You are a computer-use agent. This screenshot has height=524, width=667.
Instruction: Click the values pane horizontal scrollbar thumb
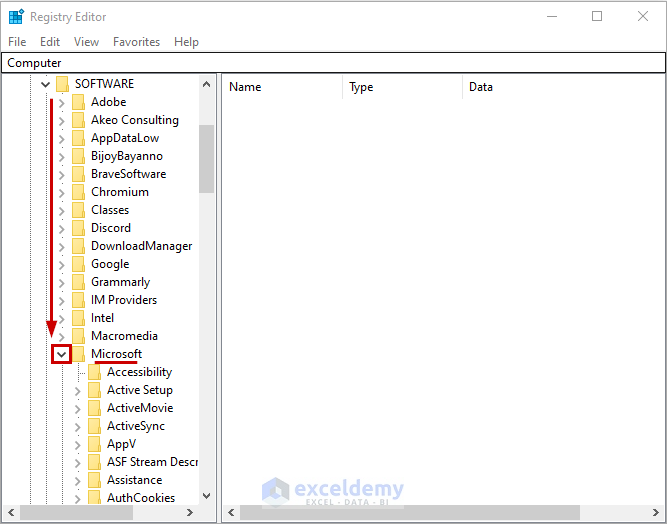point(410,513)
